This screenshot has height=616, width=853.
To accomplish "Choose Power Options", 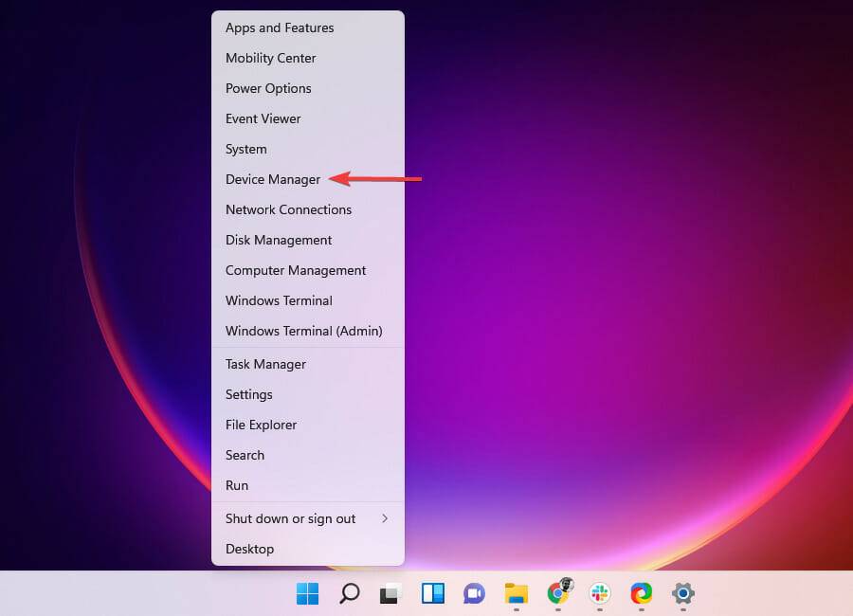I will click(x=308, y=88).
